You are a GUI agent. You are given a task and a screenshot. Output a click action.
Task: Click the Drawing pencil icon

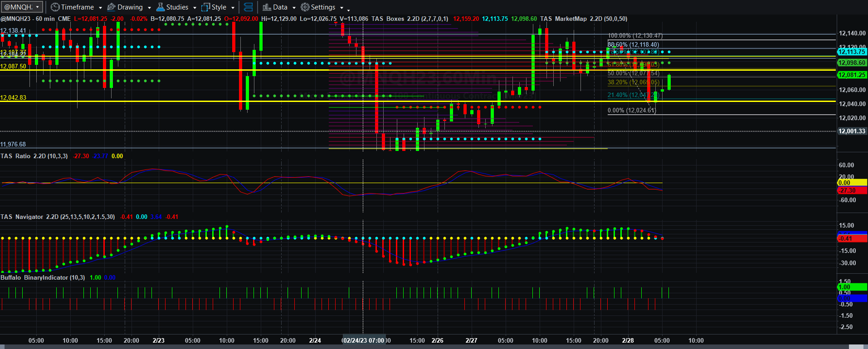point(111,7)
